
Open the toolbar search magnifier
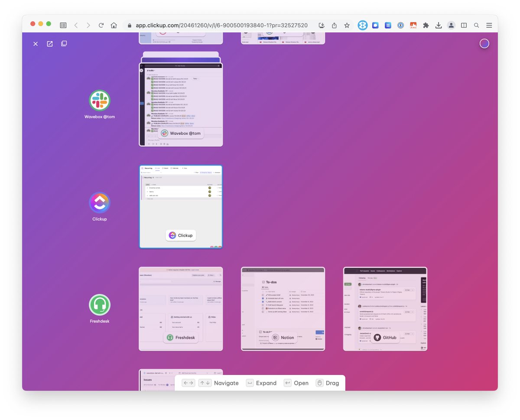476,26
